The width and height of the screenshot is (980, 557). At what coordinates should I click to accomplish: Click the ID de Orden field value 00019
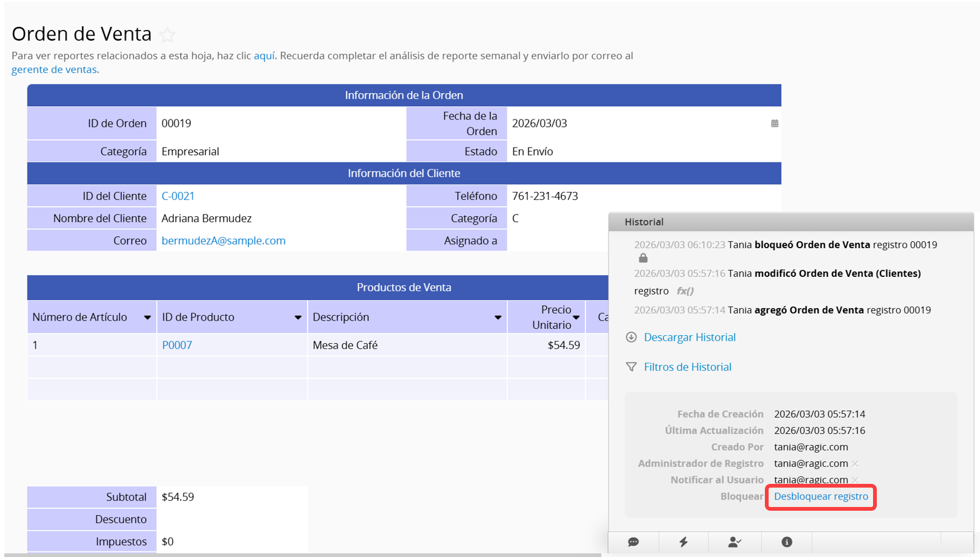(x=176, y=124)
